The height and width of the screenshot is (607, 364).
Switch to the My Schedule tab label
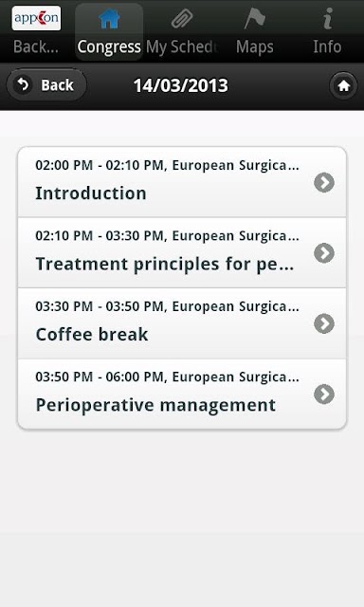point(182,46)
